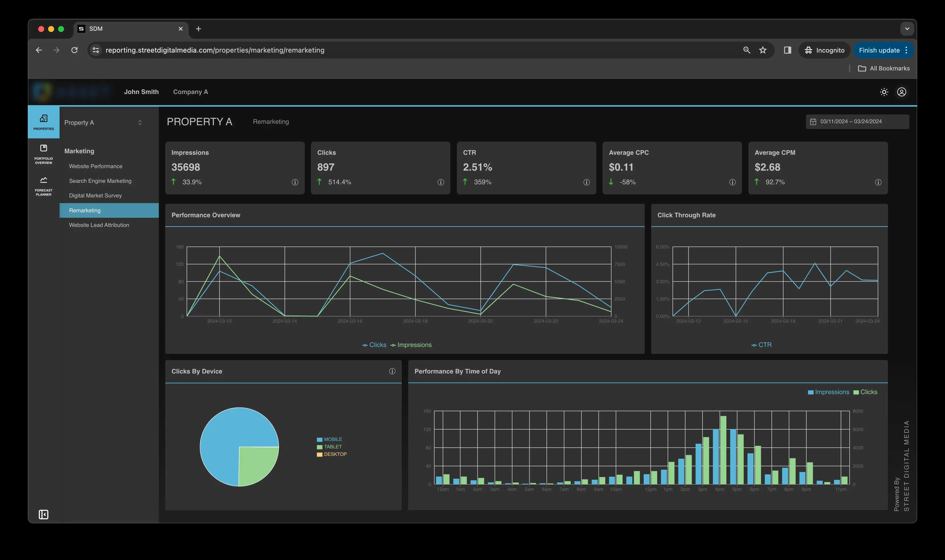
Task: Click the tallest 4pm clicks bar
Action: [x=723, y=450]
